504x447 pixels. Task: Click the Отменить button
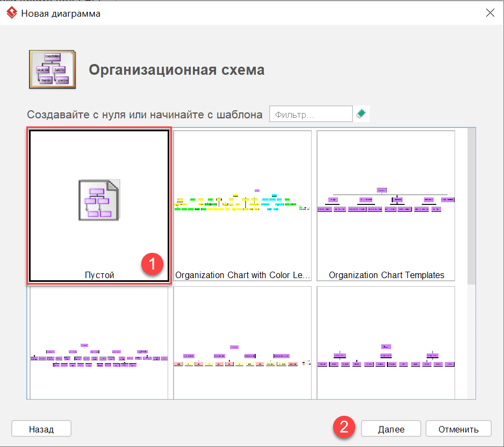[x=458, y=429]
